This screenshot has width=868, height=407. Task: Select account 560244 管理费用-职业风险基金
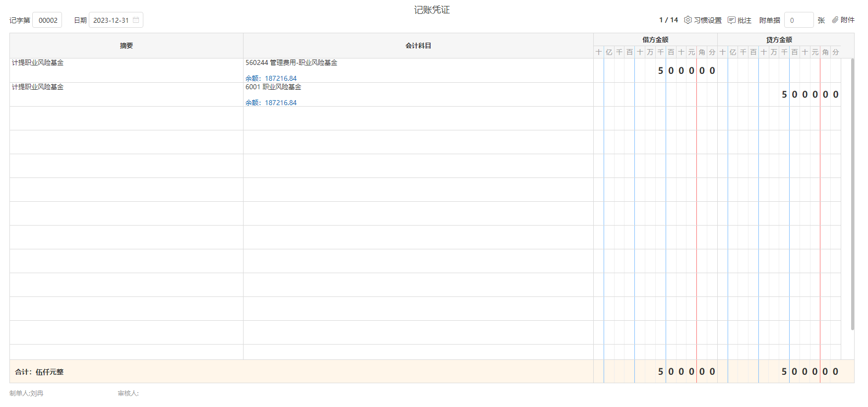coord(291,63)
